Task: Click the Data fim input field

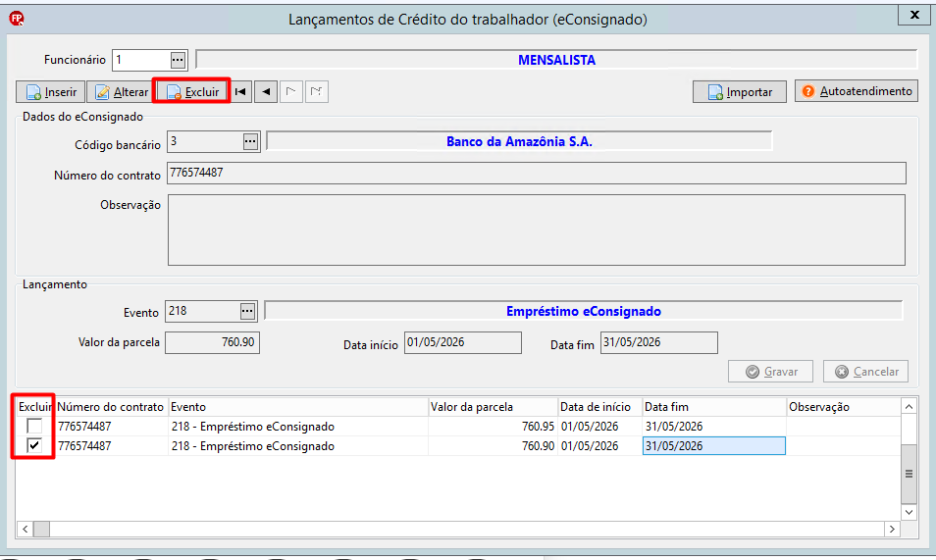Action: (659, 342)
